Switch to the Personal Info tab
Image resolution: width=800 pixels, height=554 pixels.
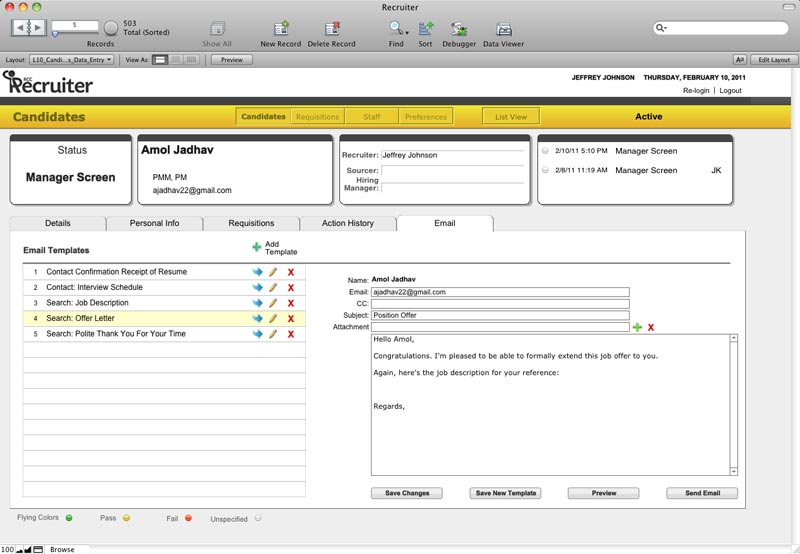coord(154,223)
